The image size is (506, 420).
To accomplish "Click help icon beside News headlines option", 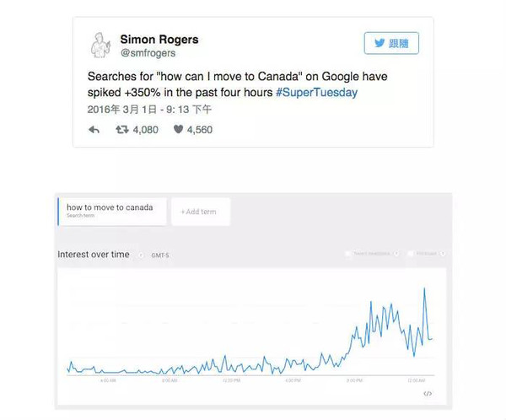I will point(396,253).
